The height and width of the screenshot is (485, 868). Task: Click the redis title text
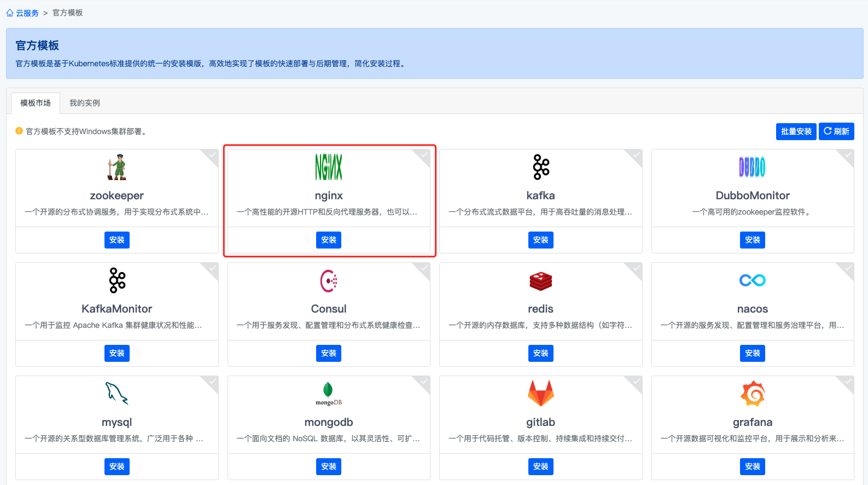tap(541, 309)
